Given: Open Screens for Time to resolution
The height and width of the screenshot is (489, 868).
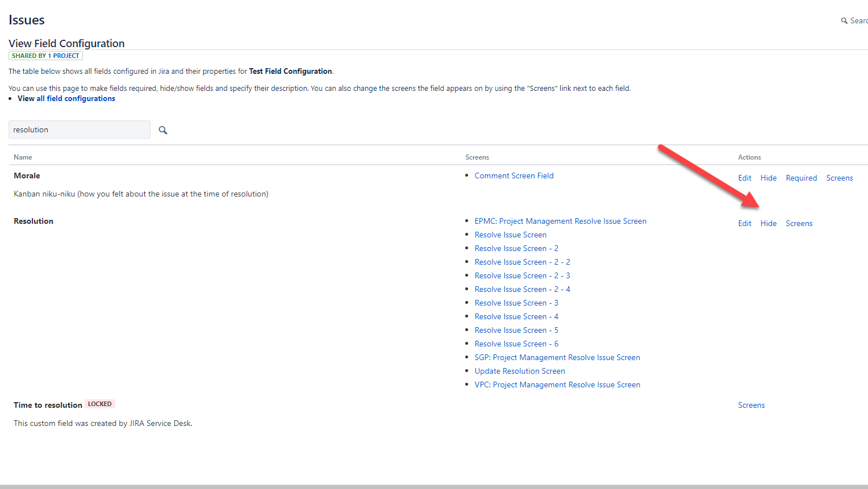Looking at the screenshot, I should tap(751, 404).
